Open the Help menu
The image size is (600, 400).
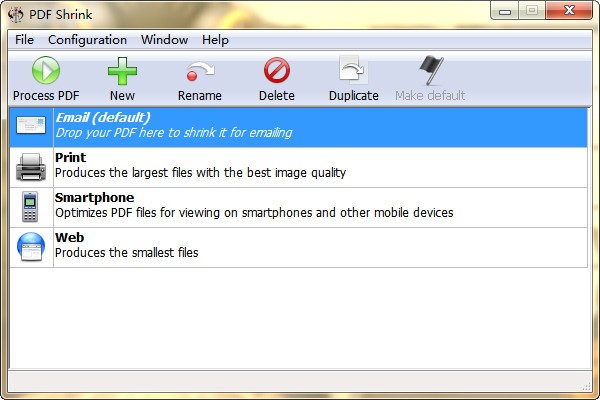(215, 40)
